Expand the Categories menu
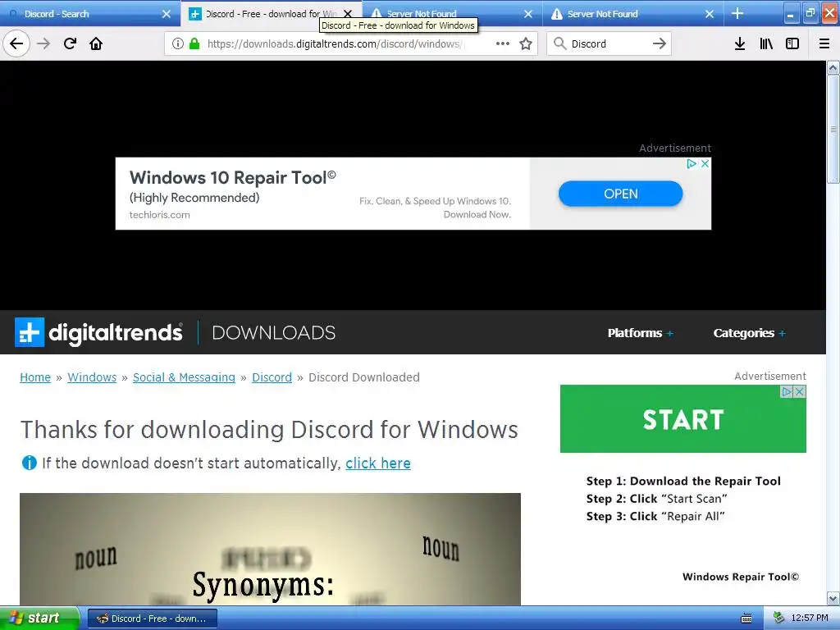840x630 pixels. [749, 333]
